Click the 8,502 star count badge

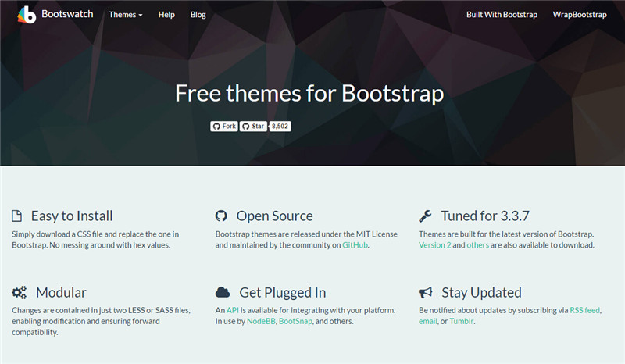point(280,126)
